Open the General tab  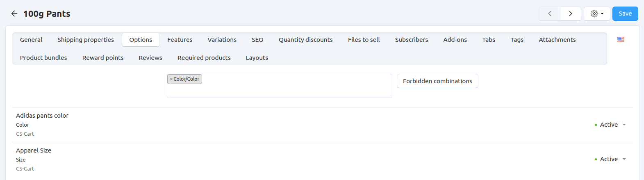pyautogui.click(x=31, y=40)
